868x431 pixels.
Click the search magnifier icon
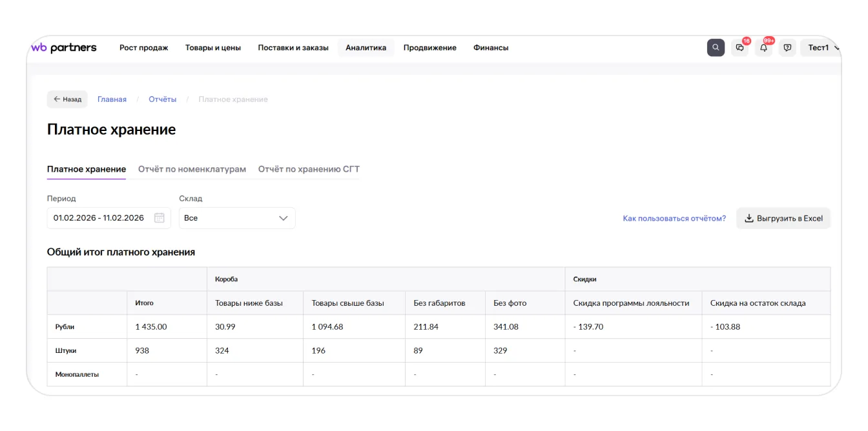click(716, 48)
